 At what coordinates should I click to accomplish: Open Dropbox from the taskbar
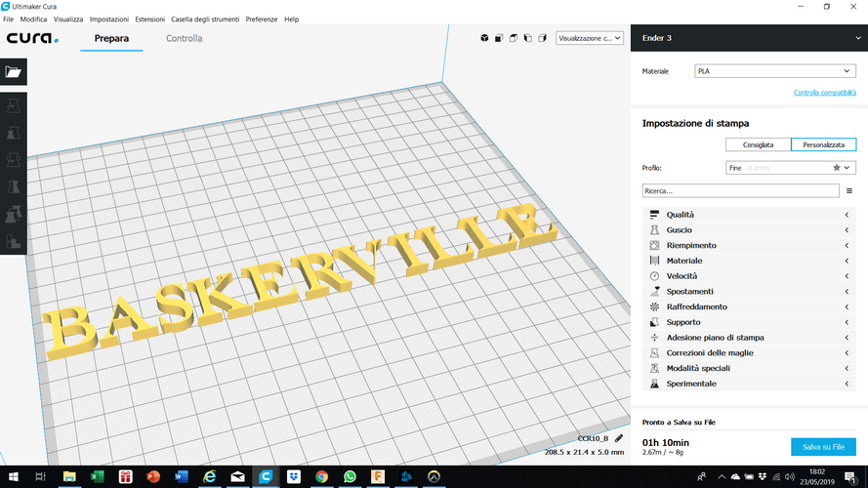click(x=293, y=476)
